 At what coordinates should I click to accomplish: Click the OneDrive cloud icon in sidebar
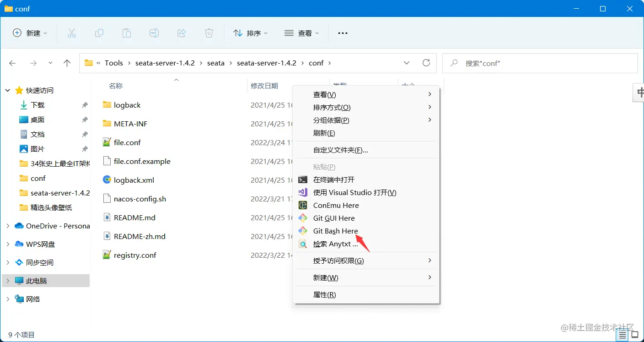19,226
